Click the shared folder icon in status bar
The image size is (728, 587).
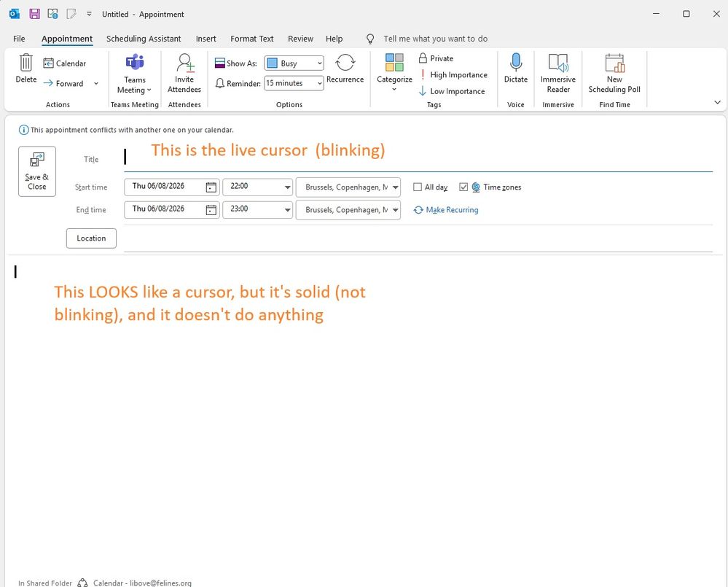click(82, 583)
